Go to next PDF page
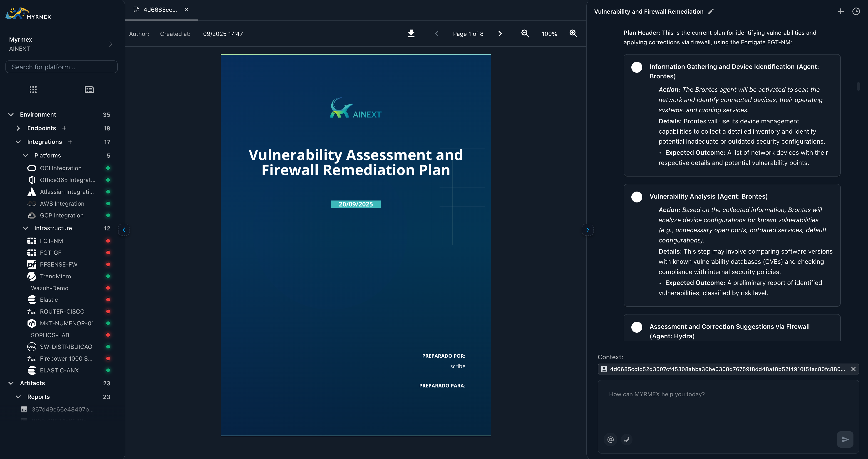 point(500,34)
